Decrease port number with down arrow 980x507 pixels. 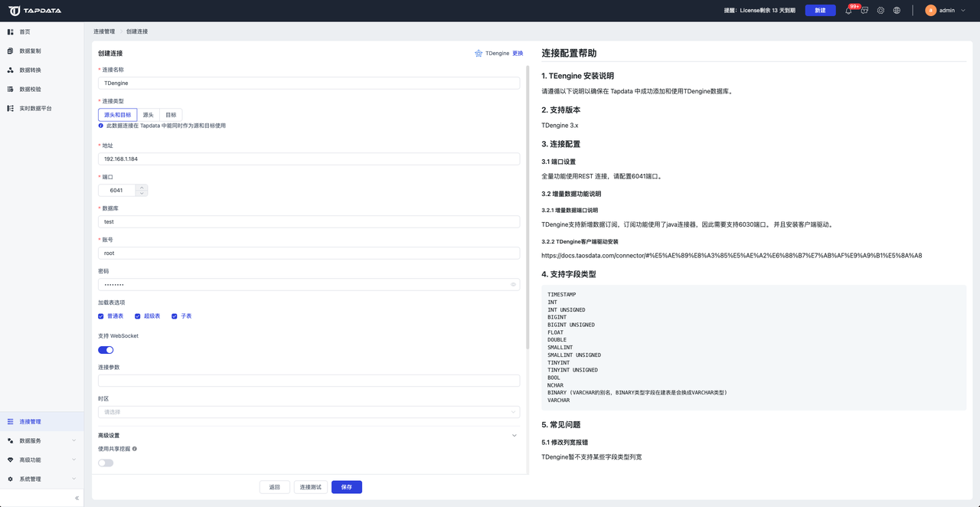[x=142, y=193]
